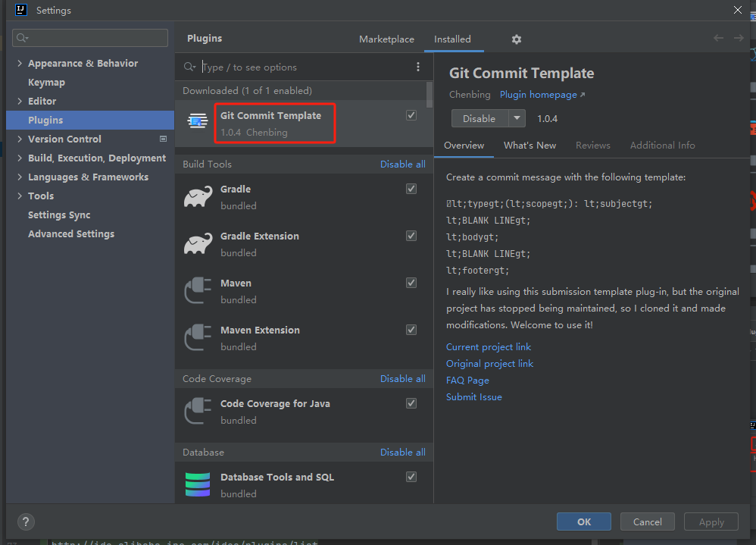Screen dimensions: 756x545
Task: Open the What's New tab
Action: (x=530, y=146)
